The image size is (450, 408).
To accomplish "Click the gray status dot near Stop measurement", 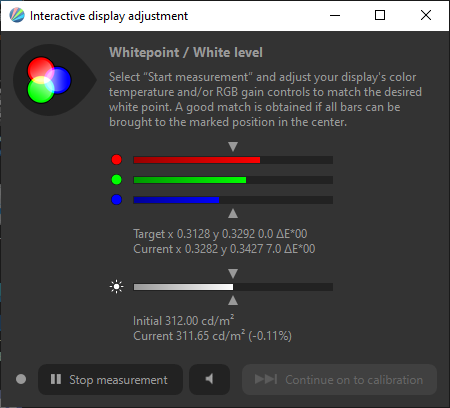I will click(x=21, y=379).
